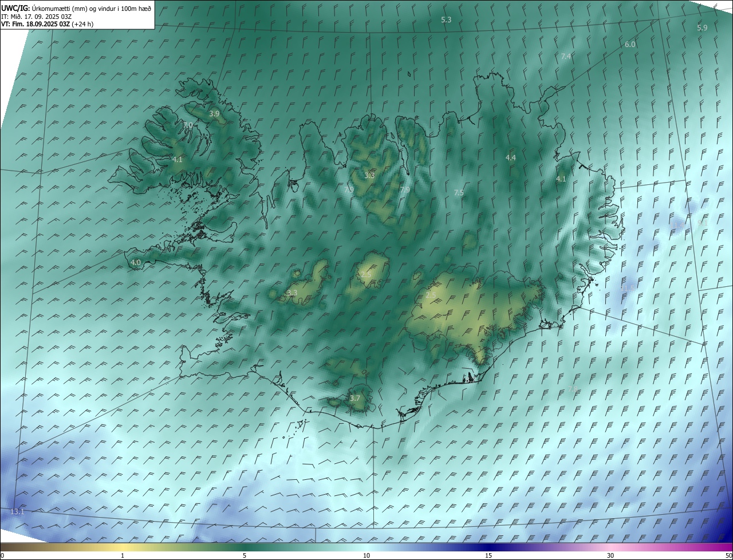This screenshot has width=733, height=560.
Task: Click the 7.4 value label on the map
Action: point(566,56)
